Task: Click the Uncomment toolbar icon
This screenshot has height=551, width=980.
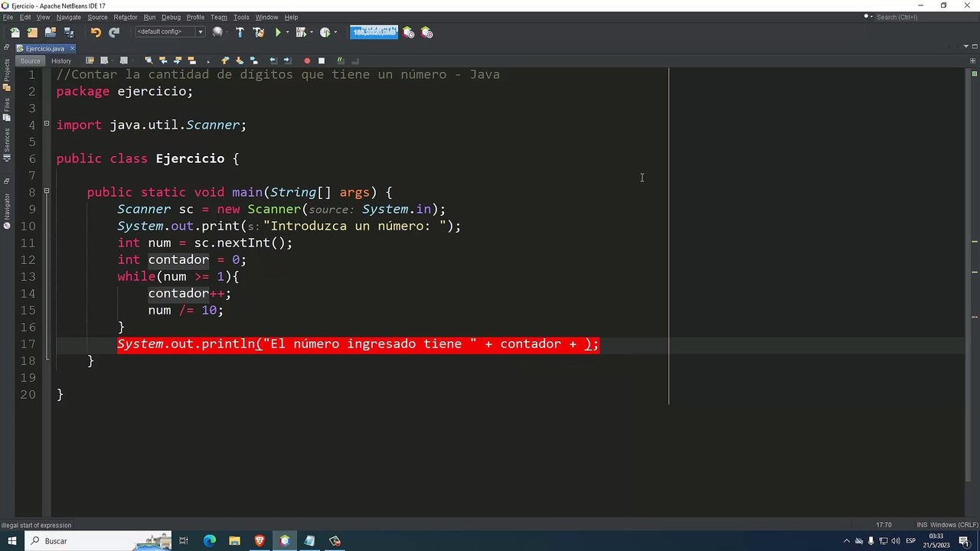Action: tap(355, 60)
